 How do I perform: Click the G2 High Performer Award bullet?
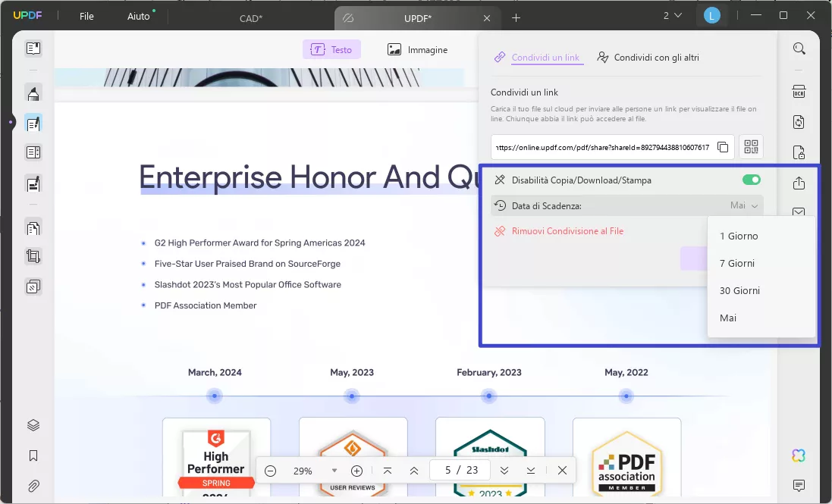tap(259, 243)
